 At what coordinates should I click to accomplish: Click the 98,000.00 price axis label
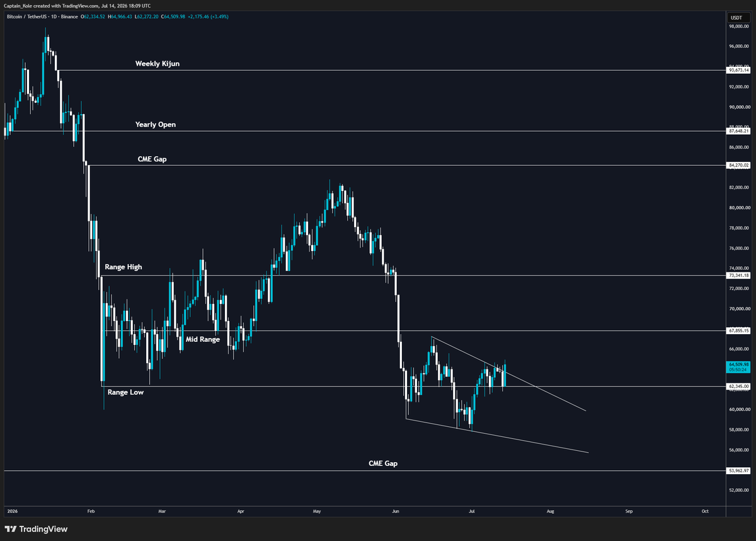point(738,26)
